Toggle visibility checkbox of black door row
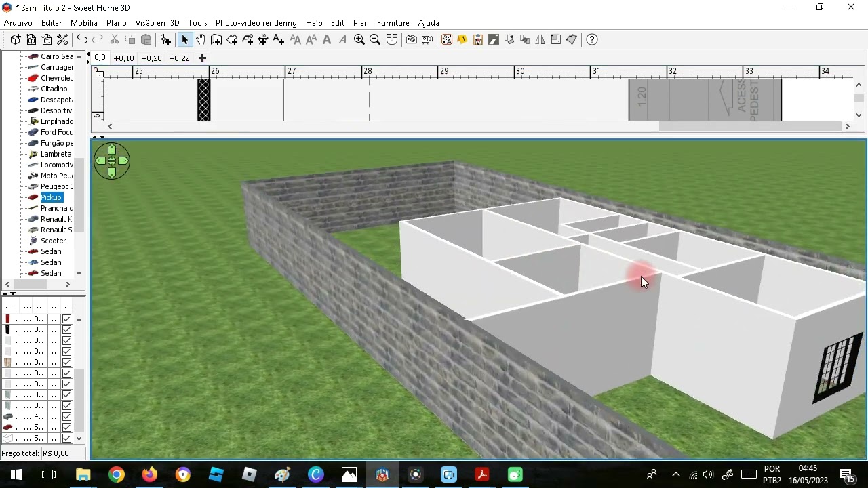This screenshot has width=868, height=488. click(67, 330)
